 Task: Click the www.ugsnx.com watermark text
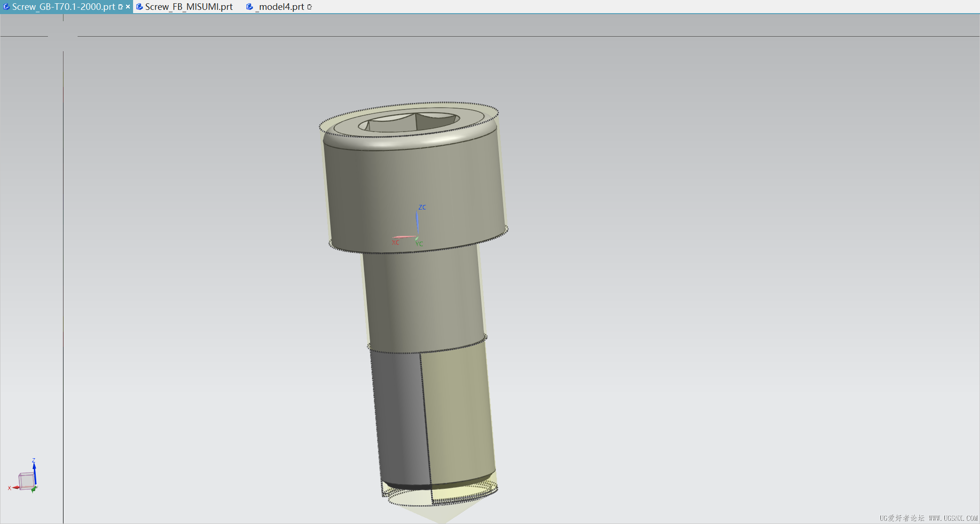[953, 518]
